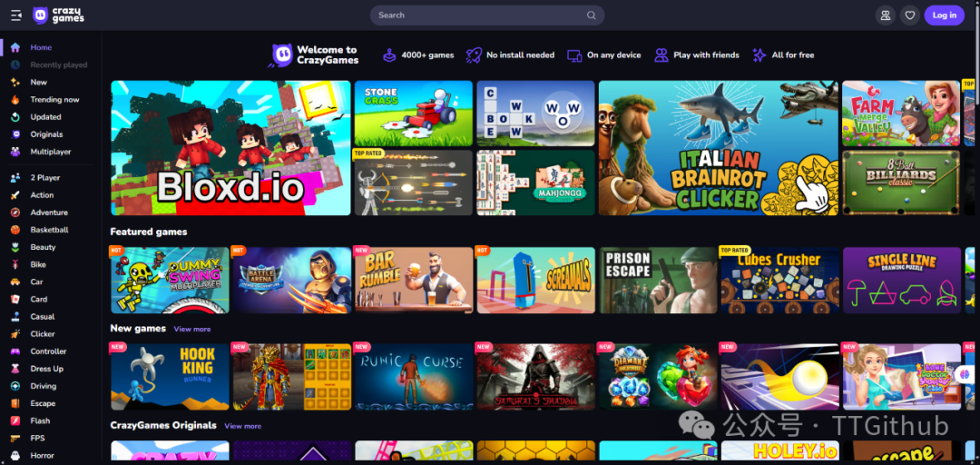
Task: Click the Adventure compass icon
Action: click(x=15, y=213)
